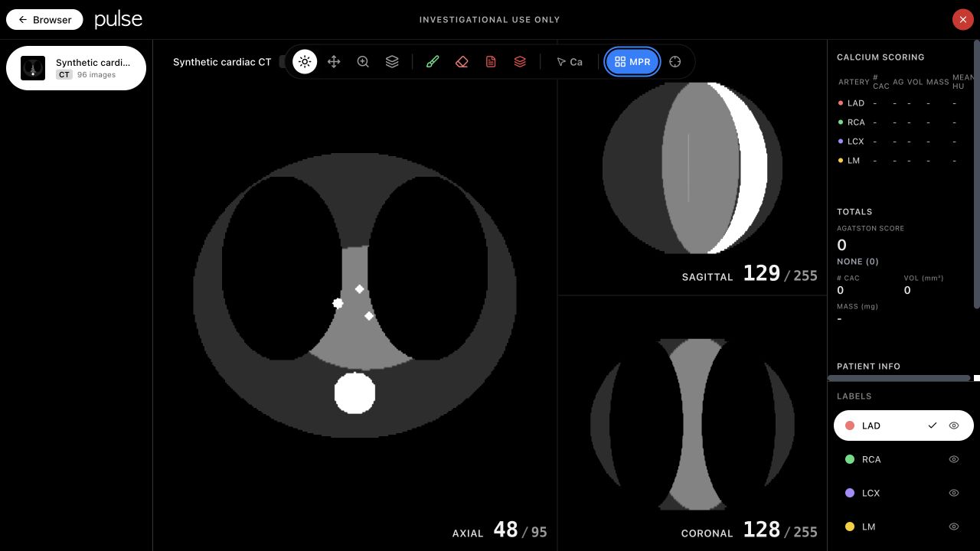Click the Synthetic cardiac CT viewport title
The height and width of the screenshot is (551, 980).
pyautogui.click(x=222, y=62)
